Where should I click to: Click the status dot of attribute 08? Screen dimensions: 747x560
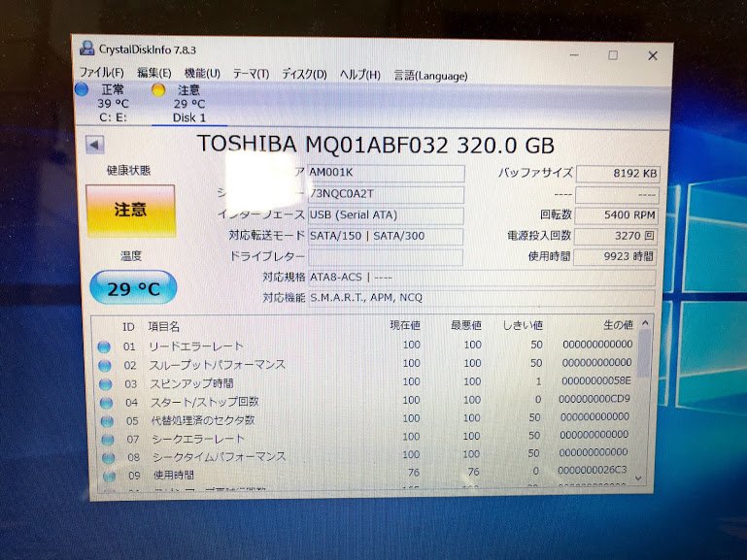pos(109,458)
